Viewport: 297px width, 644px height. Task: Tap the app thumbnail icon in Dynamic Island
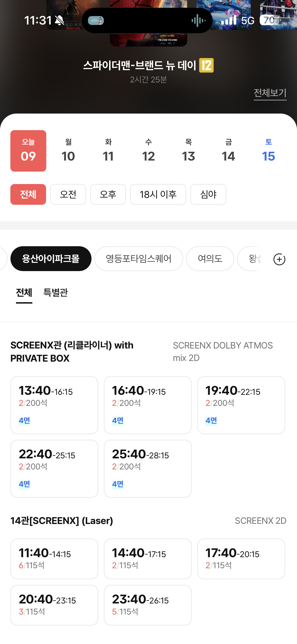click(96, 20)
